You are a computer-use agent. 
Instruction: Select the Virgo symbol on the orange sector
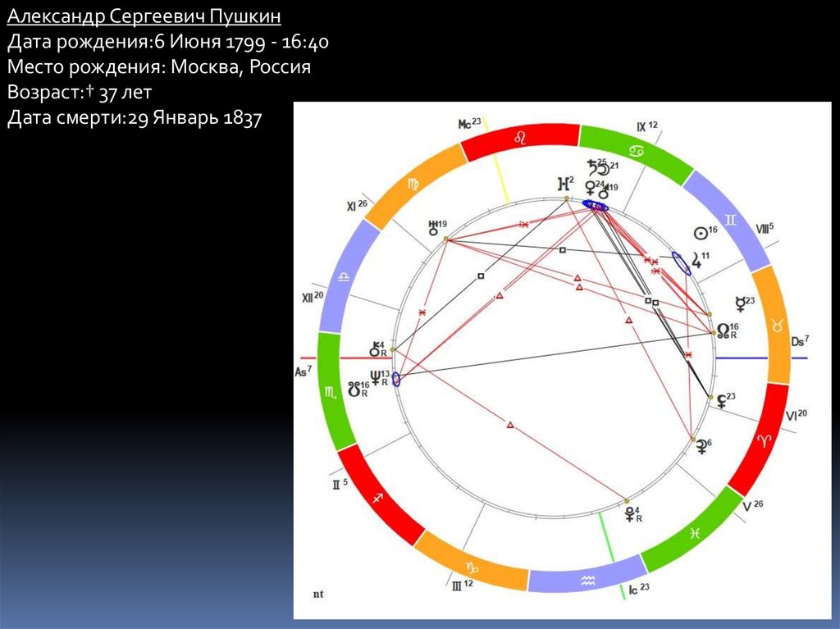tap(413, 185)
